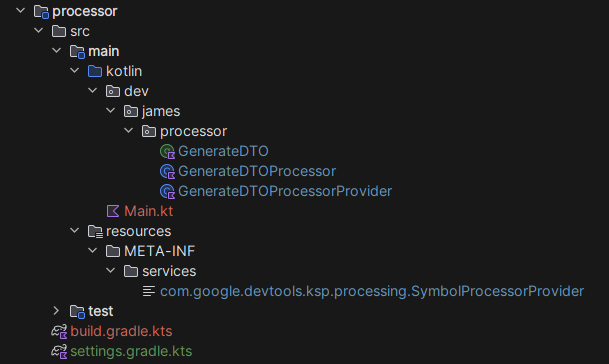Image resolution: width=609 pixels, height=364 pixels.
Task: Click the resources folder icon
Action: (x=95, y=232)
